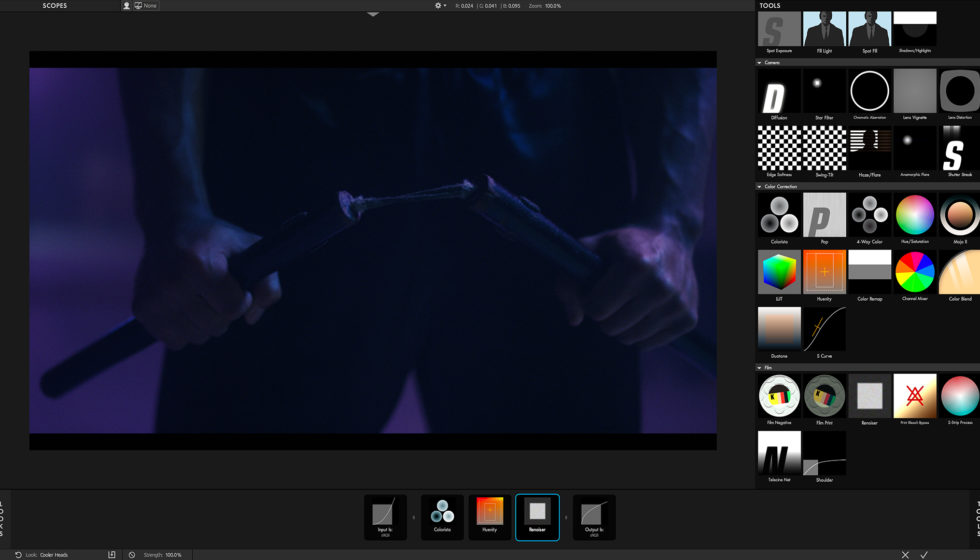Confirm the look with the checkmark

[924, 554]
